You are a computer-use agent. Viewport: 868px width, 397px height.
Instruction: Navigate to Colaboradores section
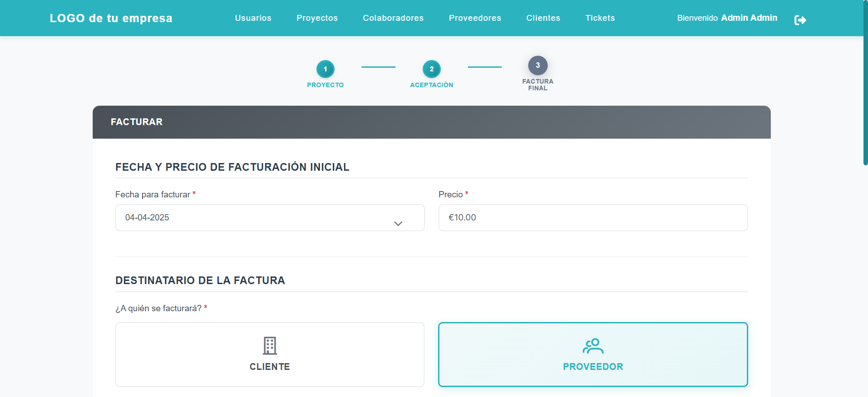coord(393,18)
